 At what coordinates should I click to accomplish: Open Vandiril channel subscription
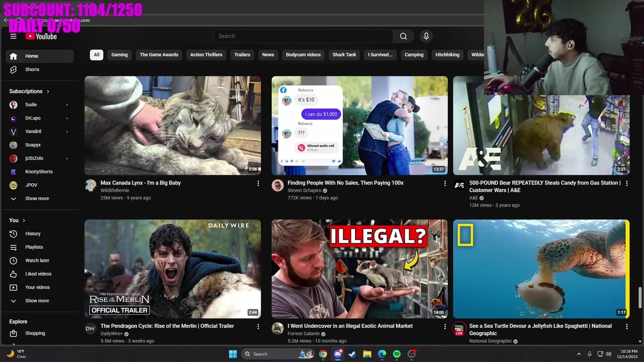point(40,132)
